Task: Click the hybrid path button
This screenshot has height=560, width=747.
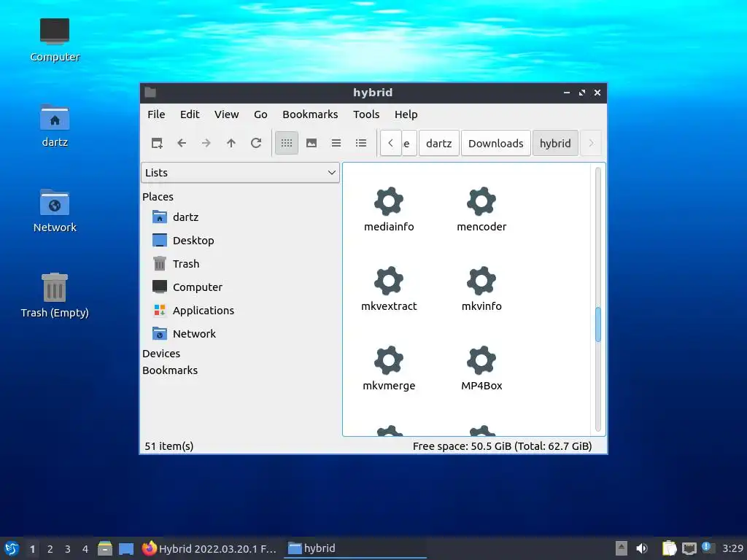Action: point(555,144)
